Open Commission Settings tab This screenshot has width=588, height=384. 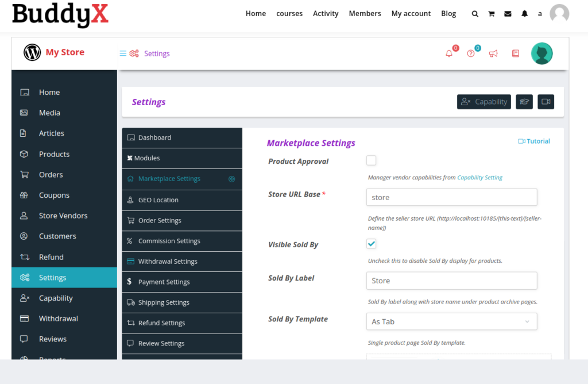tap(169, 241)
